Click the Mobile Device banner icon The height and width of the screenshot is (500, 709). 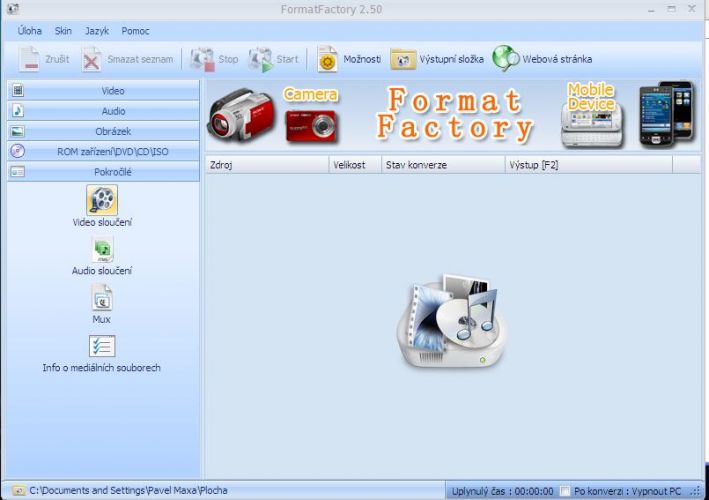pos(592,115)
